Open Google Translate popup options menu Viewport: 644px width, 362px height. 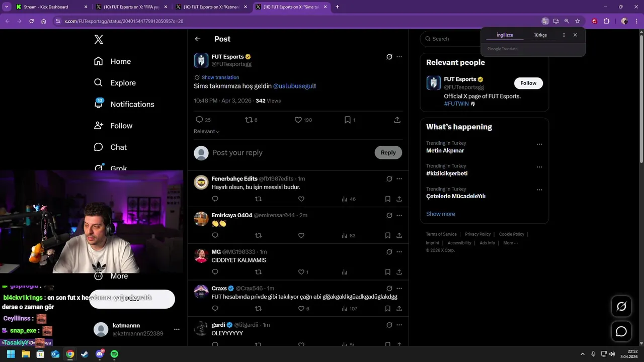click(563, 35)
